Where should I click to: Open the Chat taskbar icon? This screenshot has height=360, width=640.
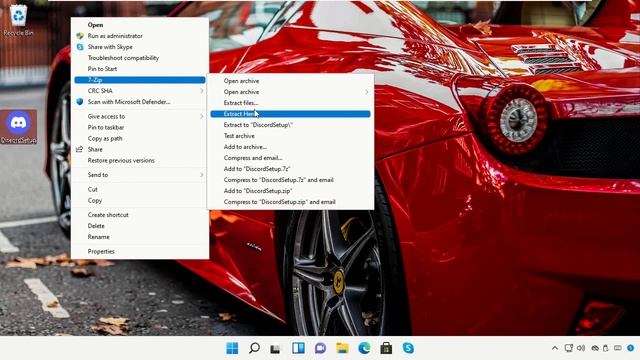(x=320, y=348)
